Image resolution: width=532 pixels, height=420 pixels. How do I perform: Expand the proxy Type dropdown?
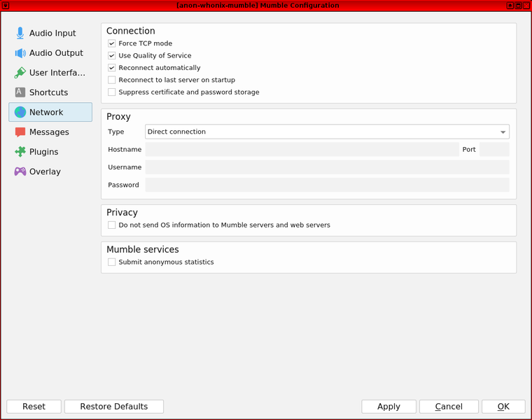coord(327,132)
